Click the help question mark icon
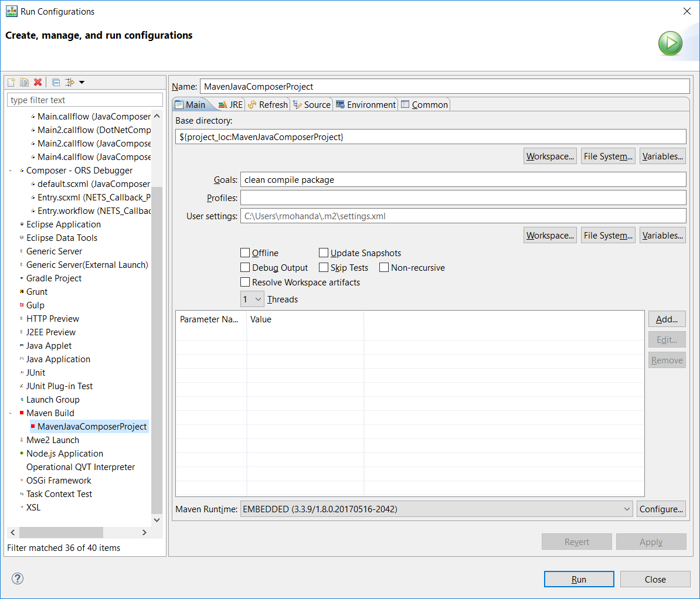This screenshot has width=700, height=599. [18, 578]
